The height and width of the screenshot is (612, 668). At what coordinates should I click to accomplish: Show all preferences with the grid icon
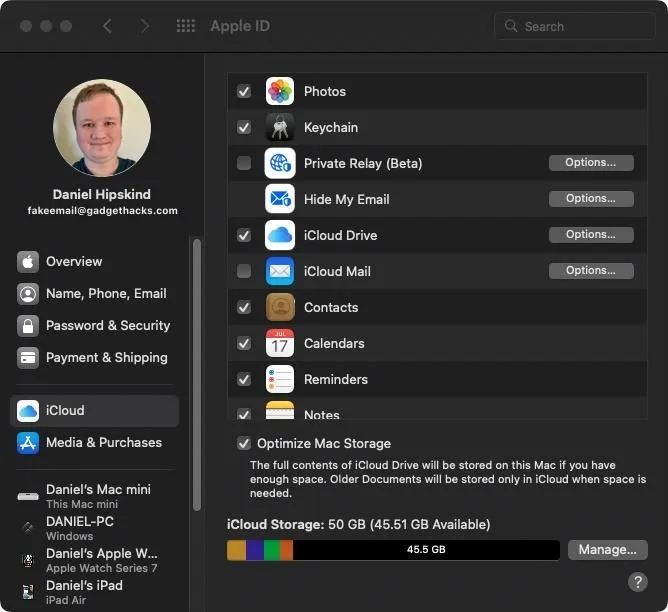point(186,26)
